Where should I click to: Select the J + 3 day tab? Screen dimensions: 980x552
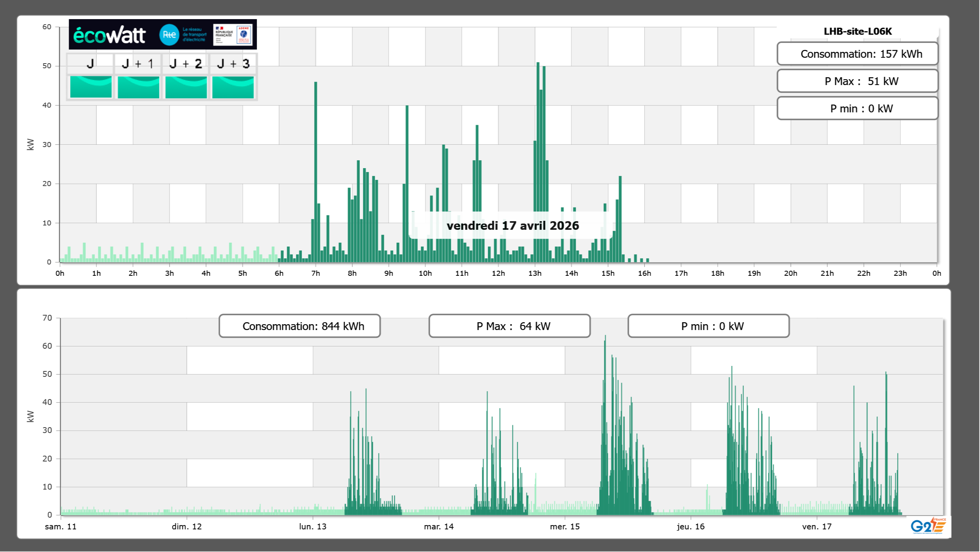(x=233, y=64)
